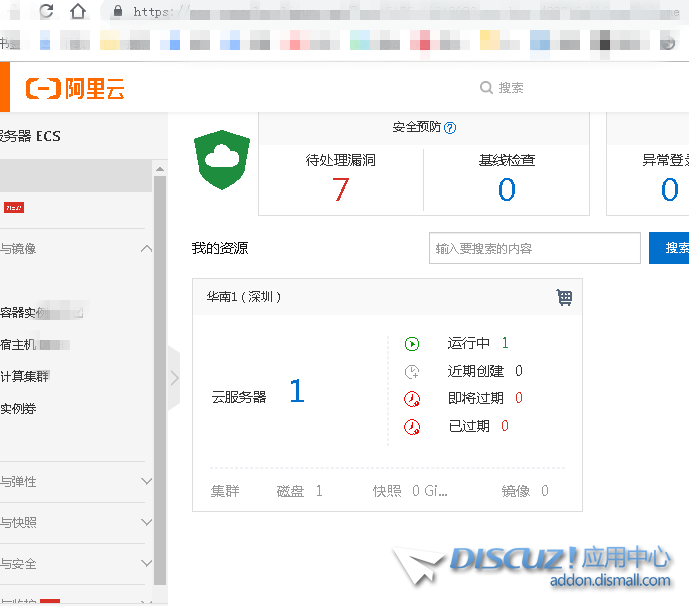The image size is (689, 606).
Task: Click the resource search input field
Action: [x=534, y=248]
